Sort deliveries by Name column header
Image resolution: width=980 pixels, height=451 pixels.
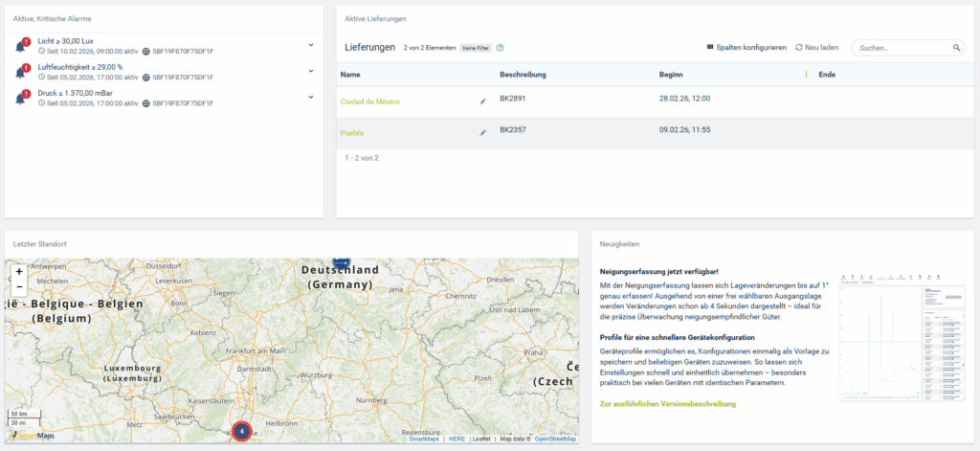[x=350, y=74]
